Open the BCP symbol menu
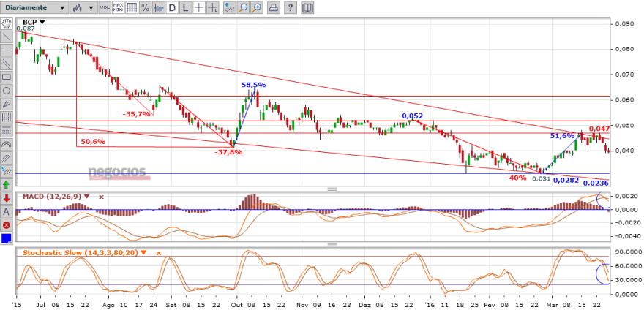 click(42, 22)
